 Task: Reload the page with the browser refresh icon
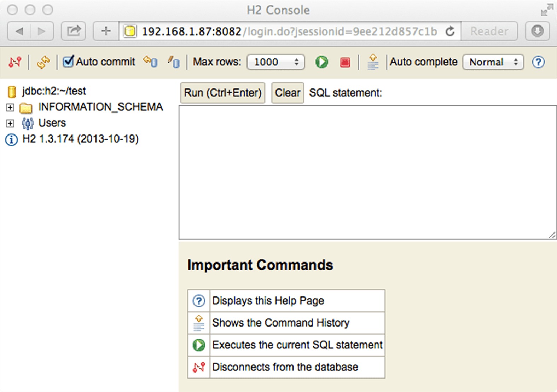pyautogui.click(x=450, y=31)
